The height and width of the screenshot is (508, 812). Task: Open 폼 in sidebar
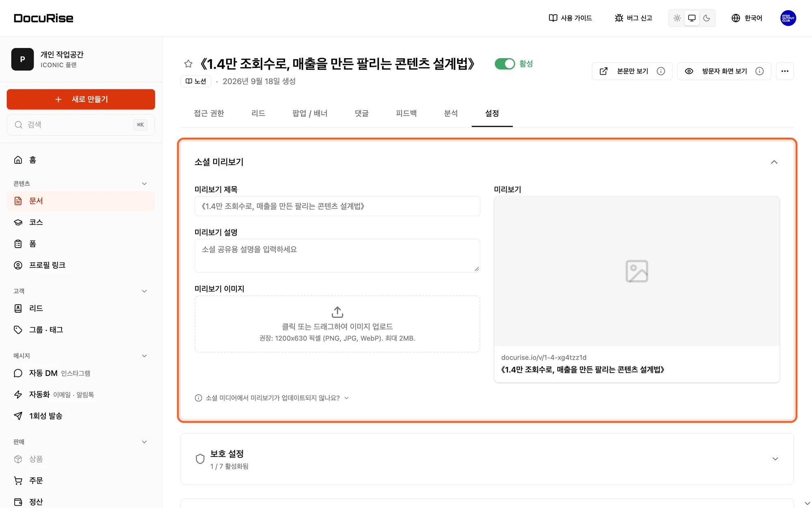[81, 244]
